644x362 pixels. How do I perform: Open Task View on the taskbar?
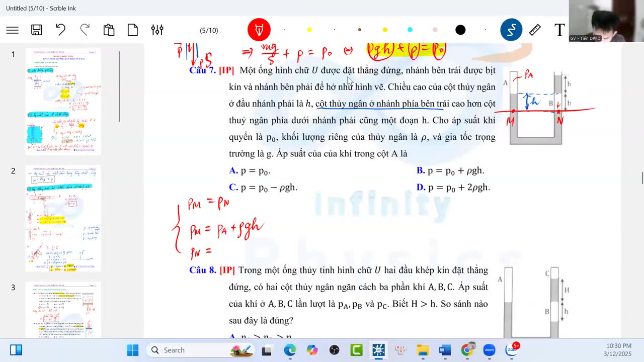267,350
